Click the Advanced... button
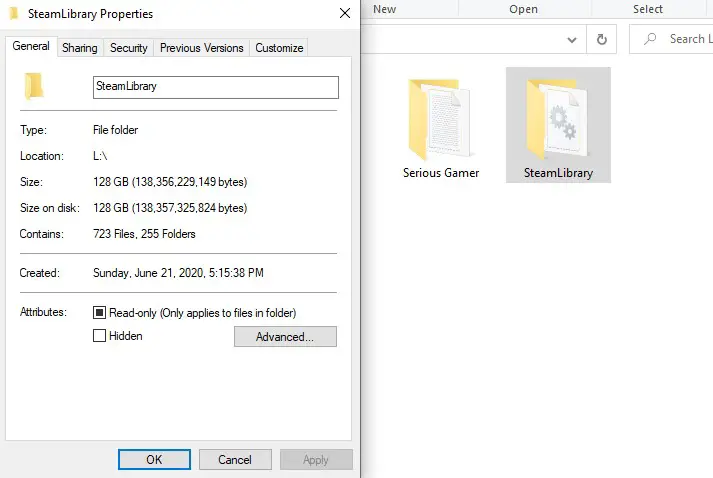 (285, 337)
